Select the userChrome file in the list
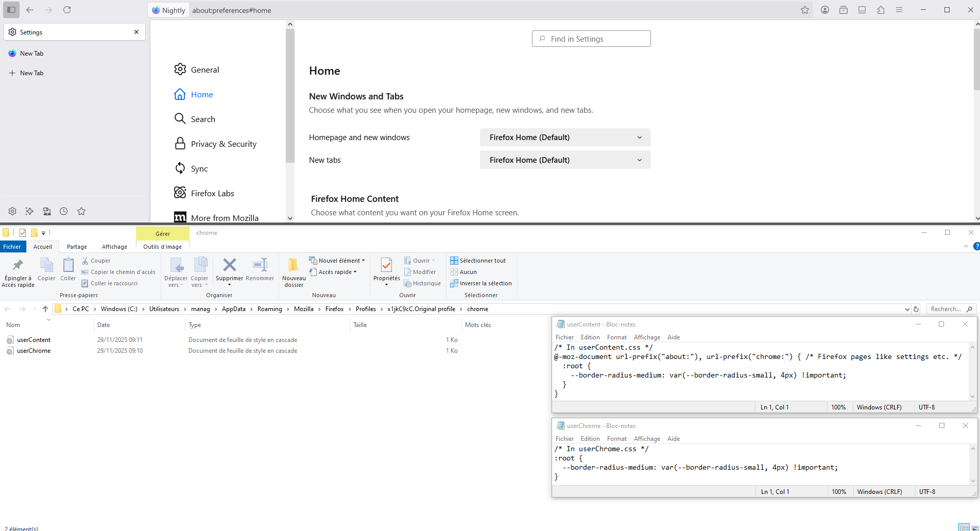Viewport: 980px width, 531px height. pos(33,351)
